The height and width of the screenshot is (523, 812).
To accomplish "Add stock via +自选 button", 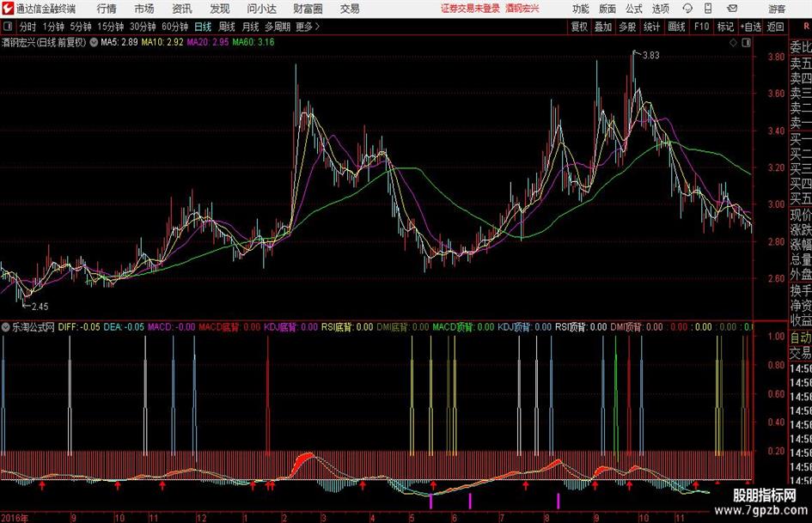I will coord(751,27).
